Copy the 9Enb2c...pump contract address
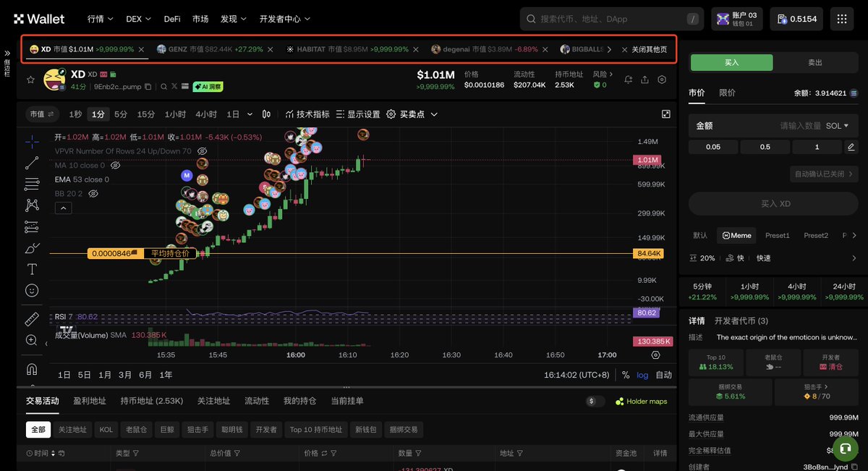The image size is (868, 471). (148, 87)
